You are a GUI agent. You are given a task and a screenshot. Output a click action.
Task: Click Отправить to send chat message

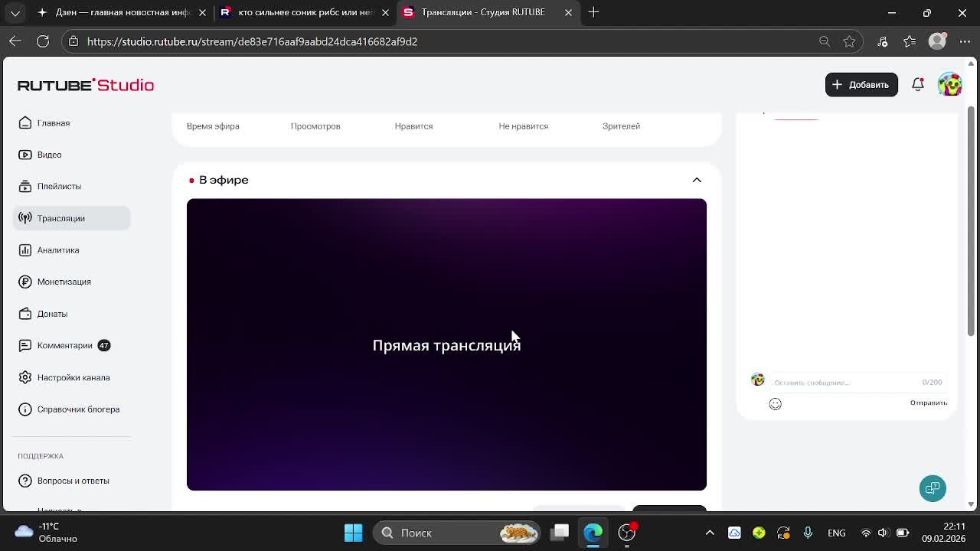click(929, 403)
